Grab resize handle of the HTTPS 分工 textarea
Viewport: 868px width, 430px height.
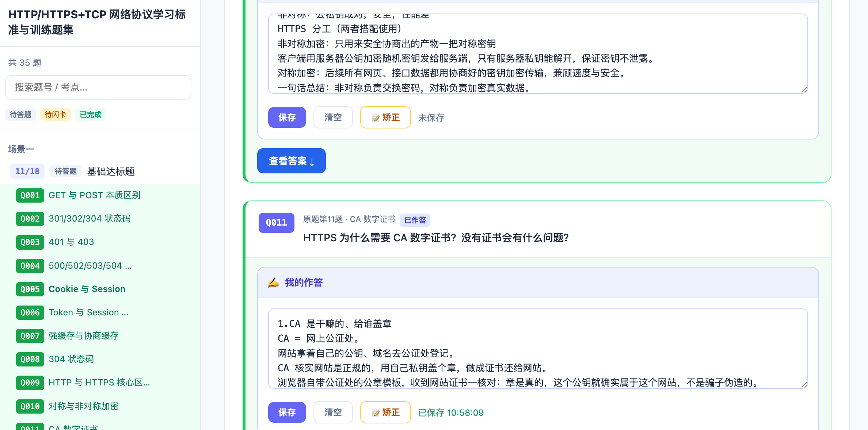[804, 90]
